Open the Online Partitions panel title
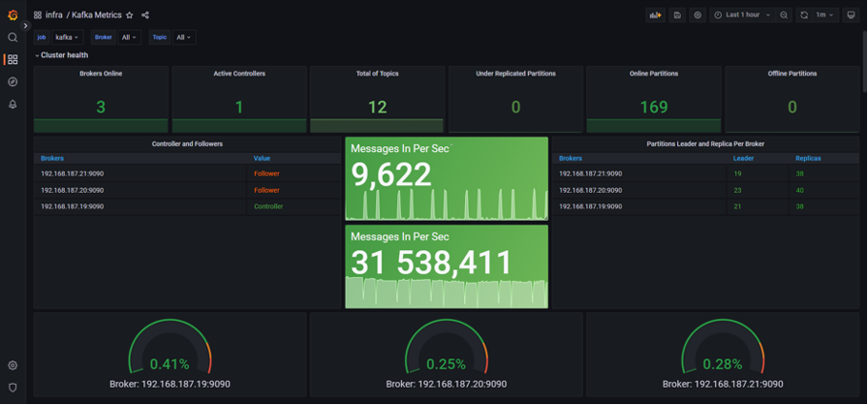Screen dimensions: 868x405 [654, 74]
